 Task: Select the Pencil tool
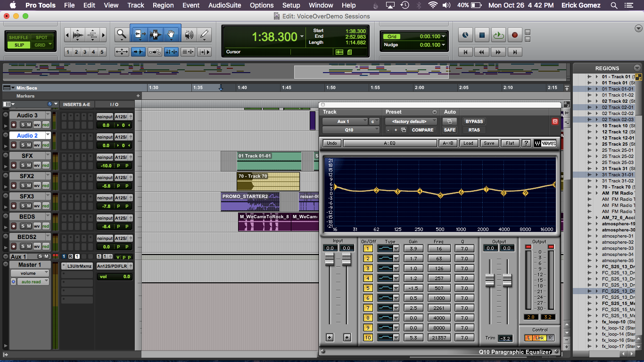(204, 34)
